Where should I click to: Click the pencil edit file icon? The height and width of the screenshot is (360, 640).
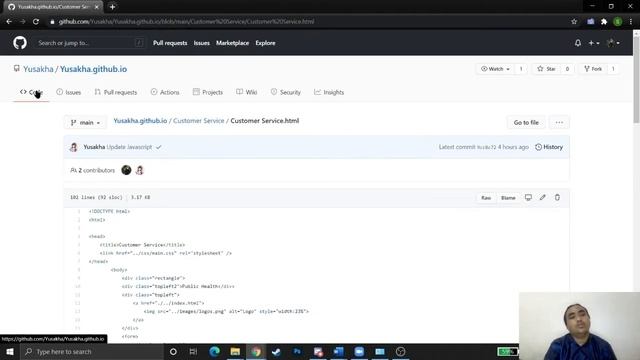(542, 198)
